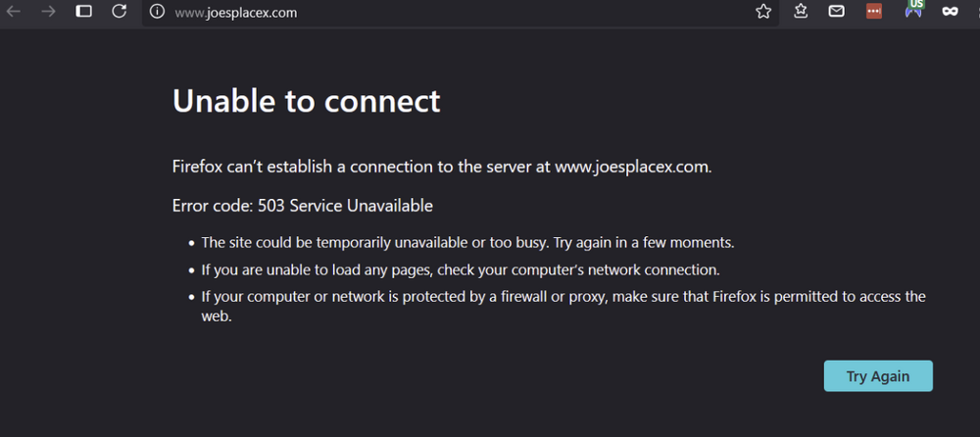Click the www.joesplacex.com address bar

point(392,13)
